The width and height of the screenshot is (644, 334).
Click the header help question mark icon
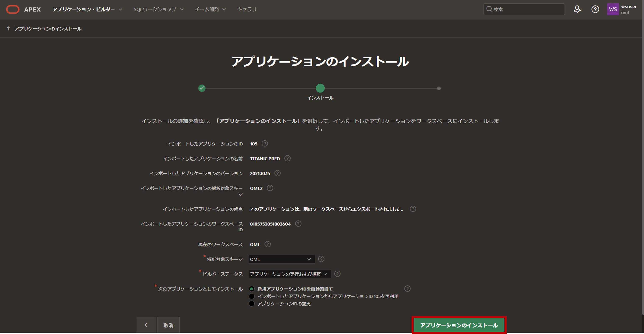click(595, 9)
